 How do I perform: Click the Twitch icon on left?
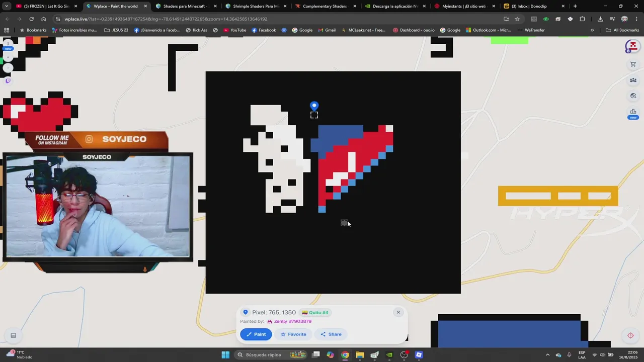(8, 80)
